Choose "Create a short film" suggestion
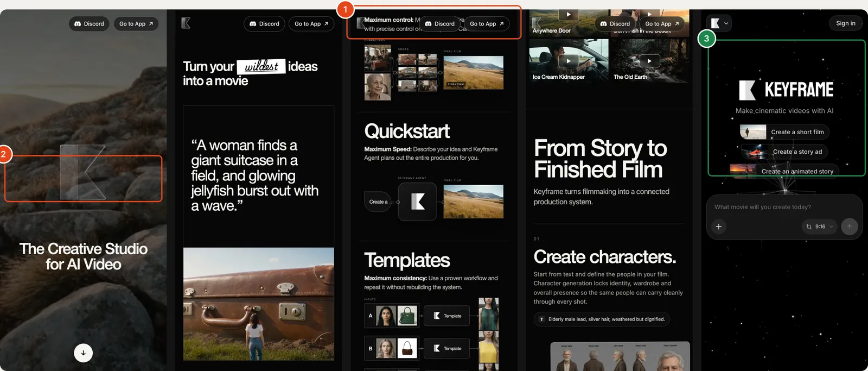Image resolution: width=868 pixels, height=371 pixels. coord(785,132)
